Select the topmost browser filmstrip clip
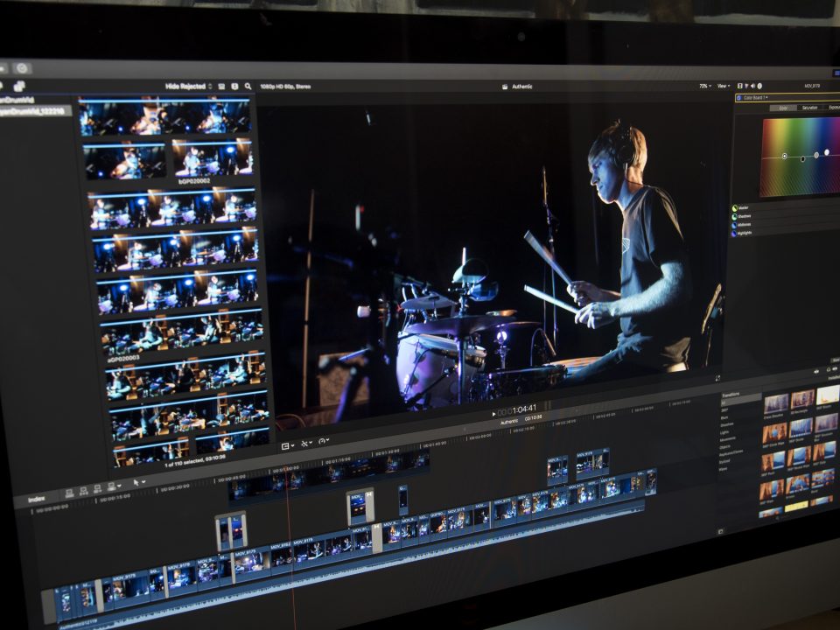The width and height of the screenshot is (840, 630). click(164, 115)
